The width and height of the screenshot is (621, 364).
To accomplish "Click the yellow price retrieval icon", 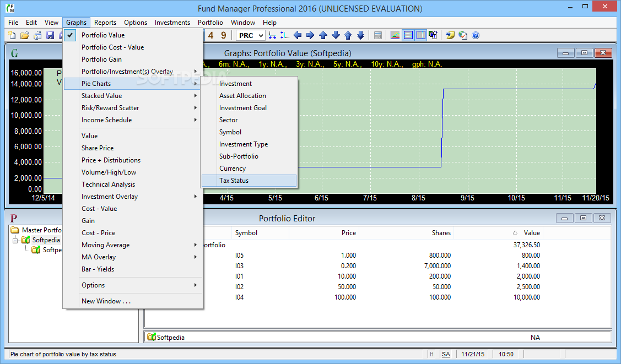I will [450, 35].
